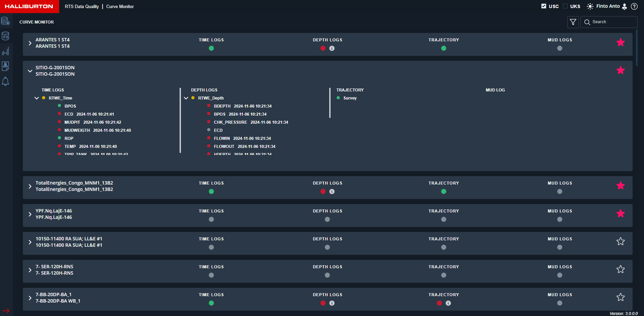Select ECD curve in time logs
This screenshot has width=644, height=316.
(x=69, y=114)
